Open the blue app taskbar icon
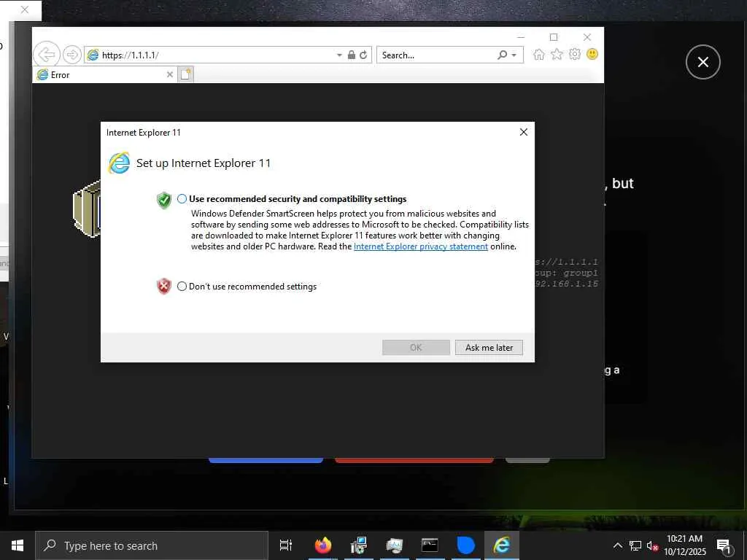Viewport: 747px width, 560px height. point(465,545)
